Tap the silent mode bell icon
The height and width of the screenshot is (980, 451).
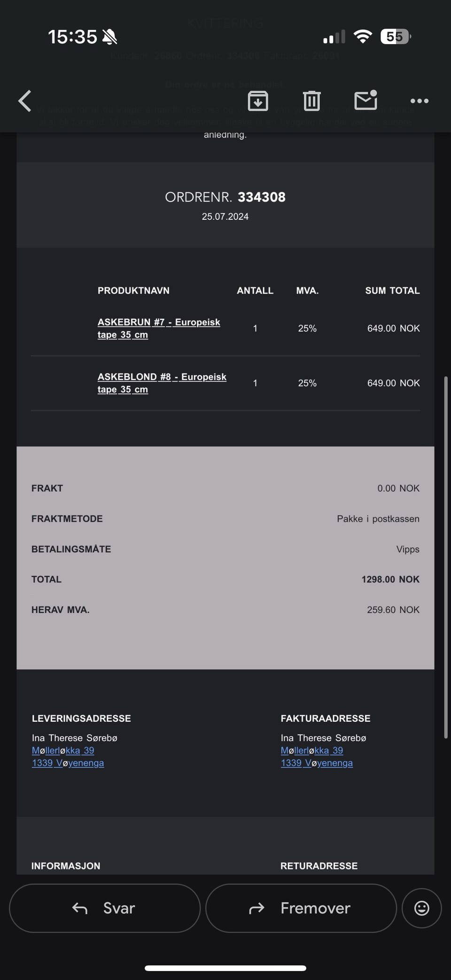(x=109, y=37)
